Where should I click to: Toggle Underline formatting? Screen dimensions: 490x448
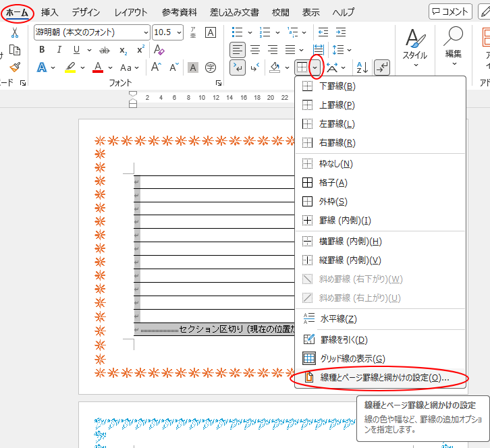[x=76, y=50]
